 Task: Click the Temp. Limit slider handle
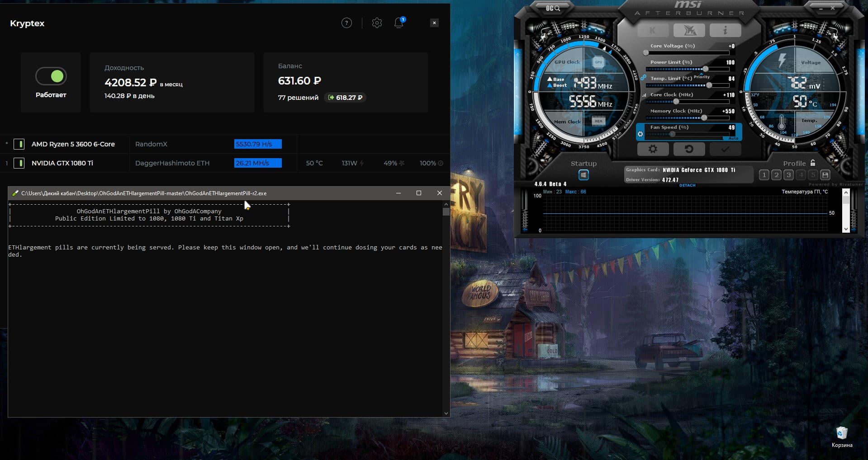[709, 85]
